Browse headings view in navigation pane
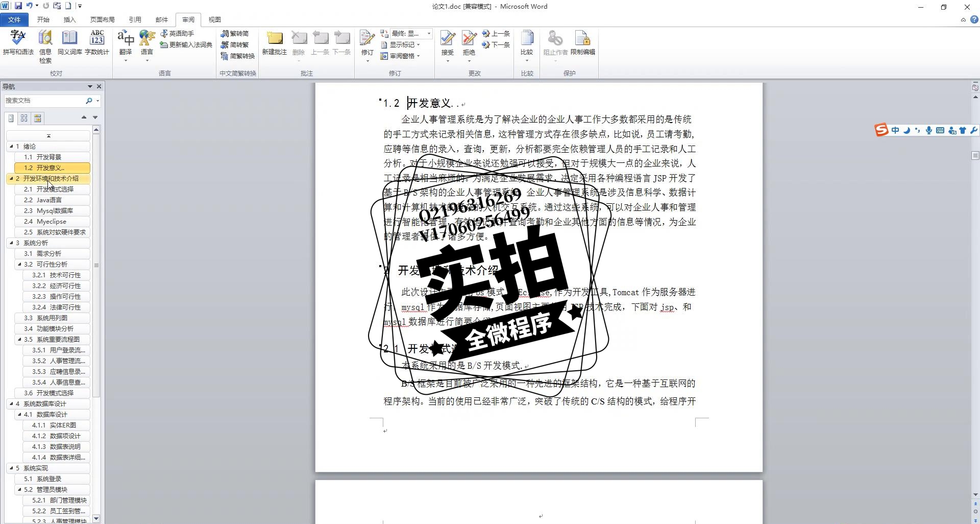The width and height of the screenshot is (980, 524). [x=11, y=118]
